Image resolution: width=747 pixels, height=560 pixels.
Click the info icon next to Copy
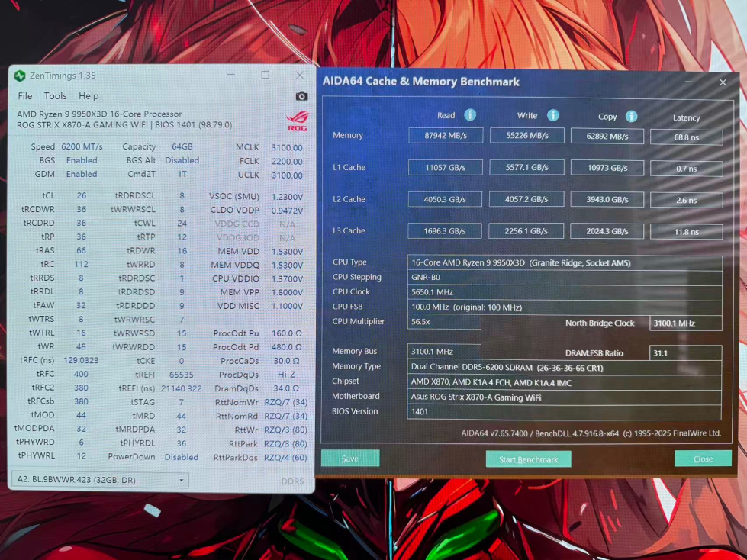(x=631, y=116)
